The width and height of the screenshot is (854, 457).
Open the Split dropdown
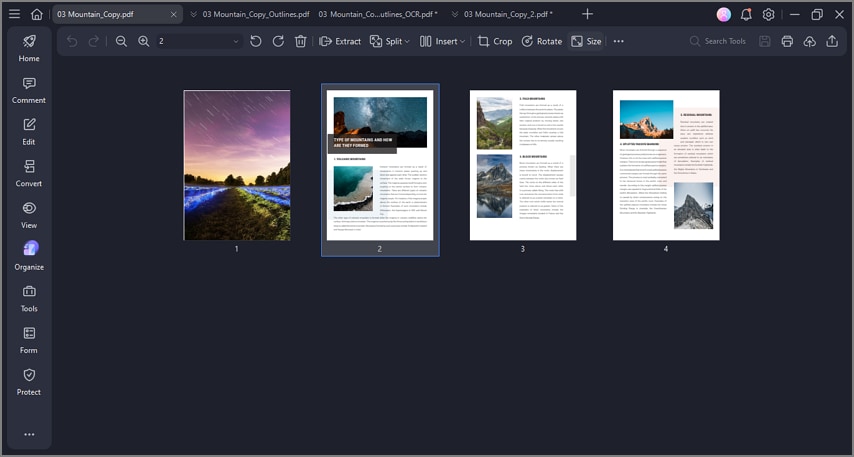click(389, 41)
